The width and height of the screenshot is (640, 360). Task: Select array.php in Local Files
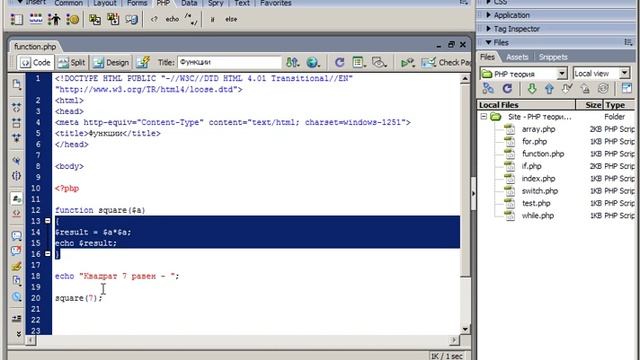[x=538, y=129]
